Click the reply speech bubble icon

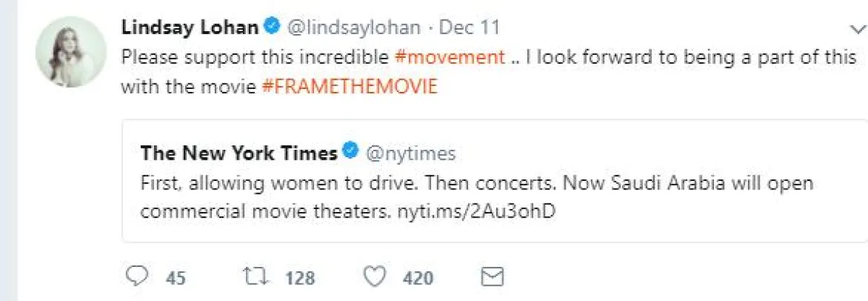[x=136, y=278]
